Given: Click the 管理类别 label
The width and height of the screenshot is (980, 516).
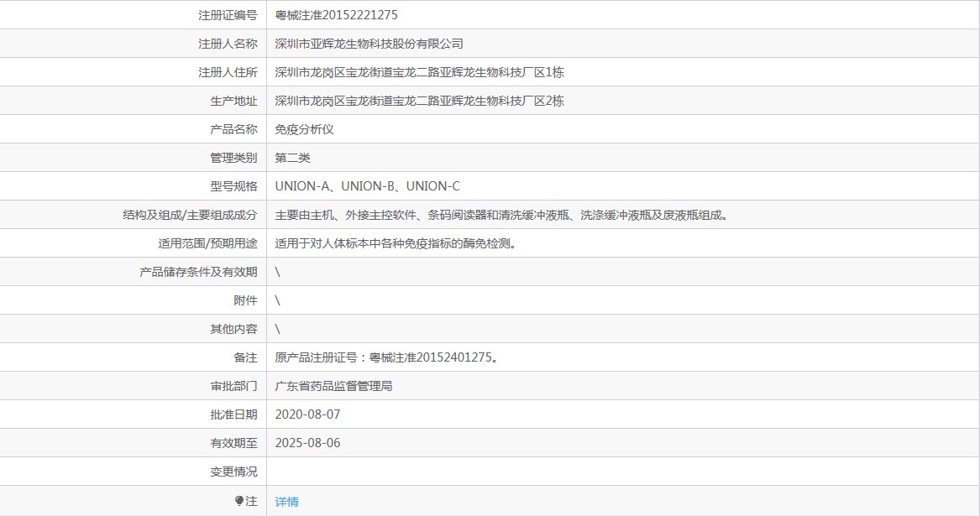Looking at the screenshot, I should (x=233, y=158).
